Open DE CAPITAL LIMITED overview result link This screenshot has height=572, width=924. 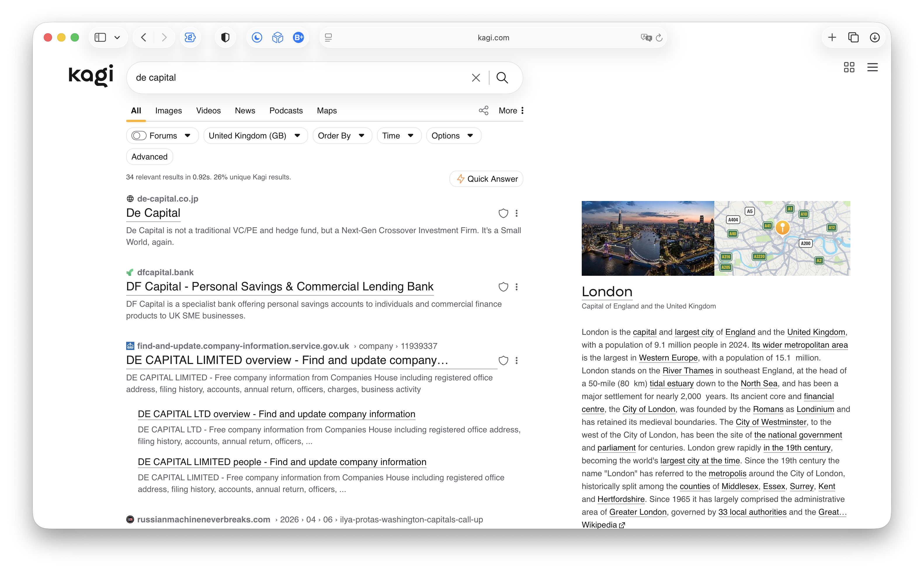(287, 360)
